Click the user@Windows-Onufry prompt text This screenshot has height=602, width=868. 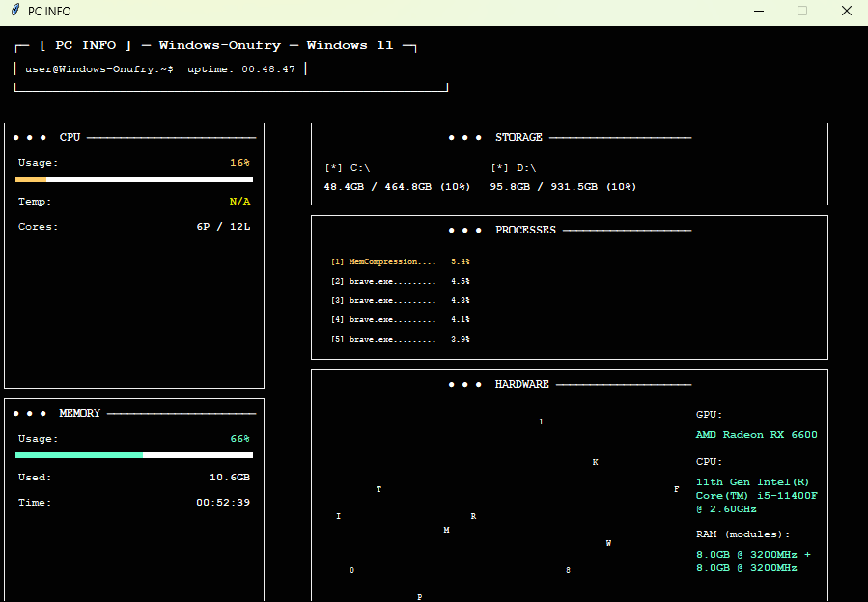(99, 69)
